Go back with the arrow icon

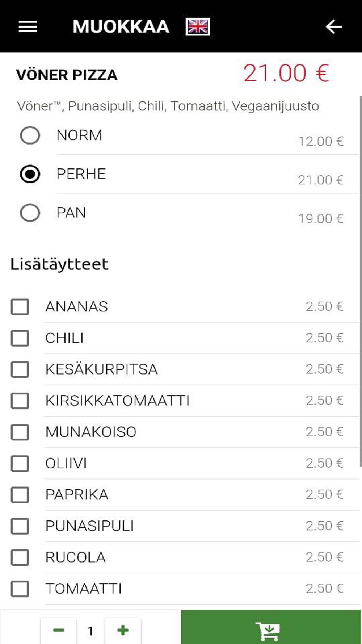coord(333,26)
